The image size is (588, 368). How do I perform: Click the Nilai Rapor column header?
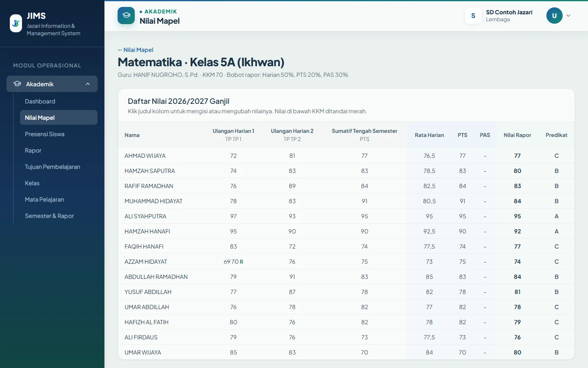pyautogui.click(x=517, y=135)
